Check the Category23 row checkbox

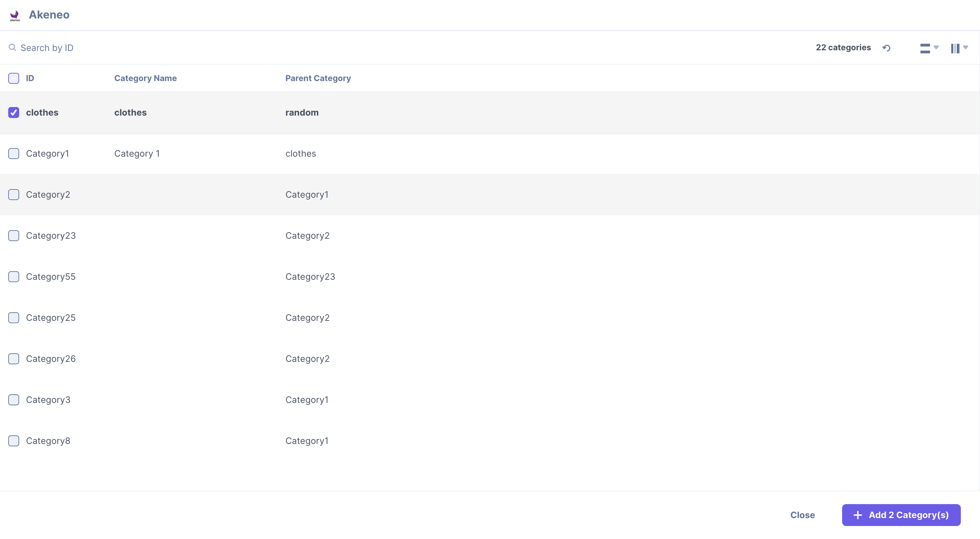click(x=14, y=236)
